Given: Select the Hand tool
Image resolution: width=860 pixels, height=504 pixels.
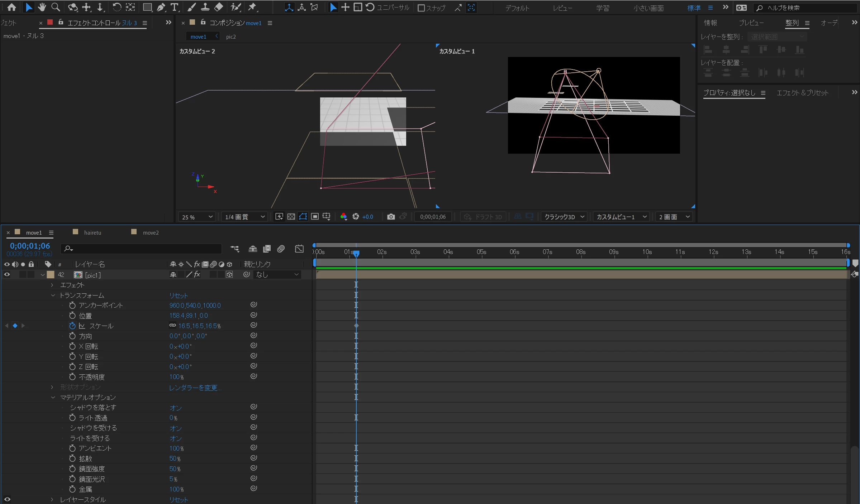Looking at the screenshot, I should (42, 7).
